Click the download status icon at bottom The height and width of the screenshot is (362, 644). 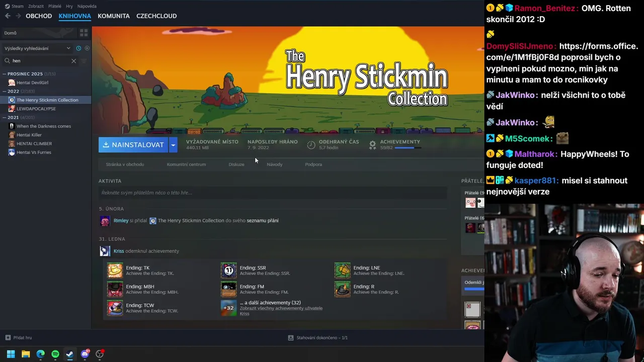[x=291, y=338]
